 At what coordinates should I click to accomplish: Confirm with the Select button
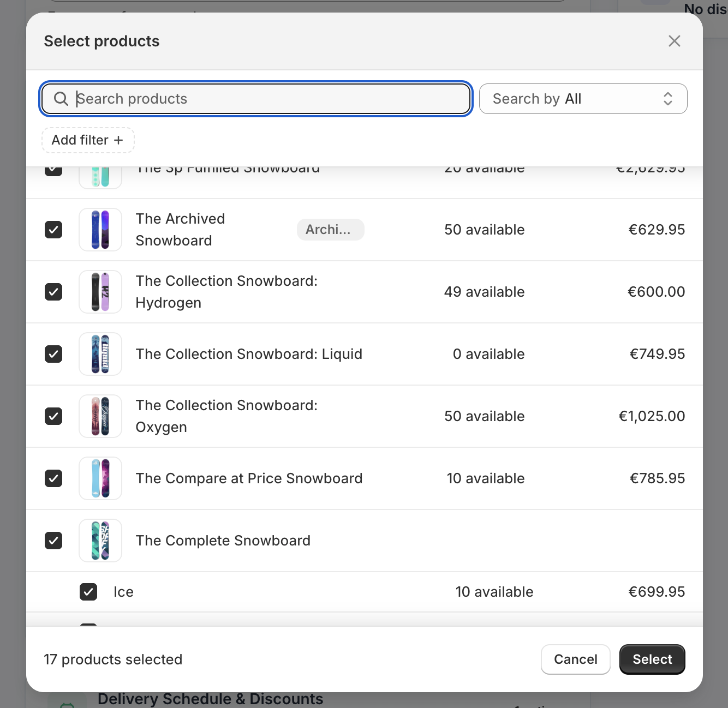[x=653, y=659]
